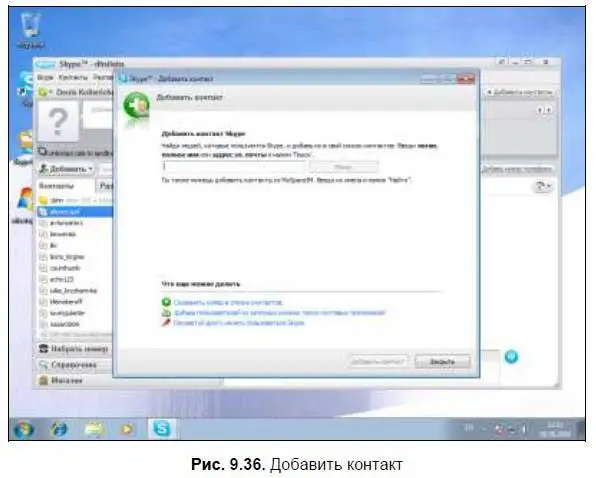Viewport: 596px width, 478px height.
Task: Click the green Add Contact dialog icon
Action: click(x=136, y=105)
